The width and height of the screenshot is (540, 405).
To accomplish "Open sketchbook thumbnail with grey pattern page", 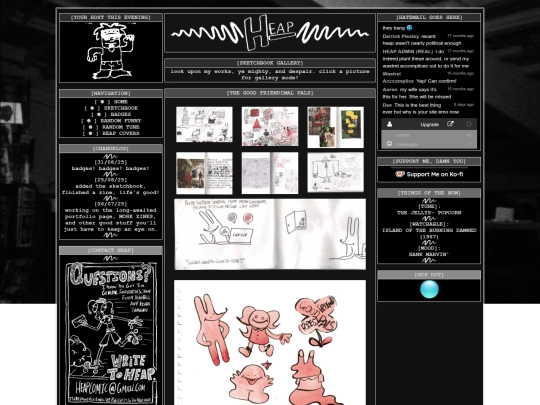I will 270,173.
